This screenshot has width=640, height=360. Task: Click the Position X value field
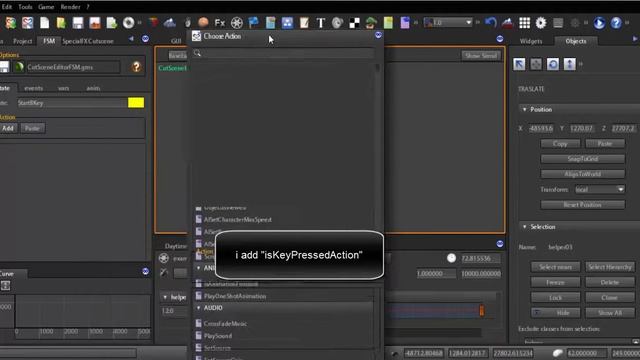[x=541, y=128]
